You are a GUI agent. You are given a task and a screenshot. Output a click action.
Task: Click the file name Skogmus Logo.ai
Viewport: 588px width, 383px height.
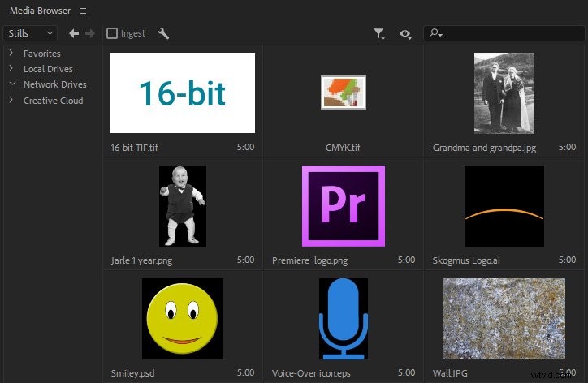point(466,260)
